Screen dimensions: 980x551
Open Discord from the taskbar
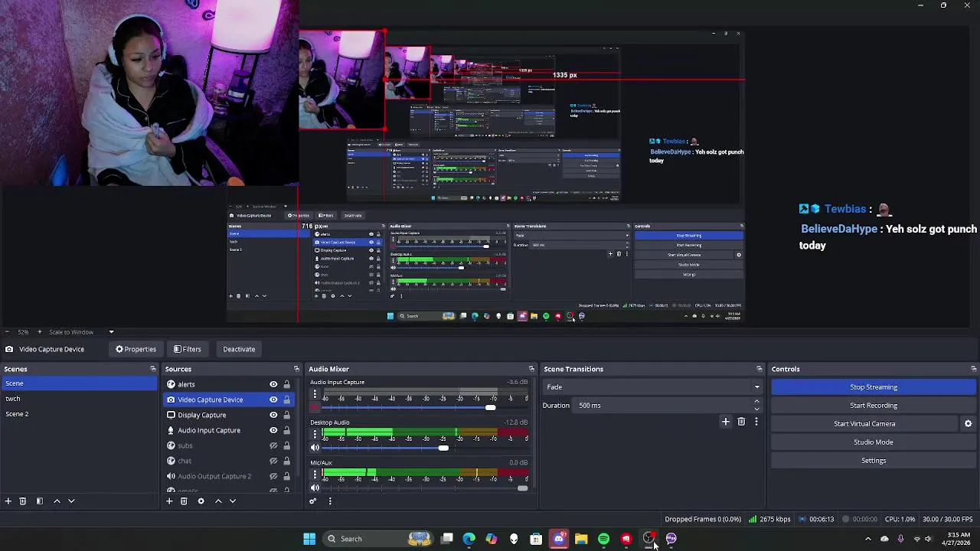tap(559, 539)
